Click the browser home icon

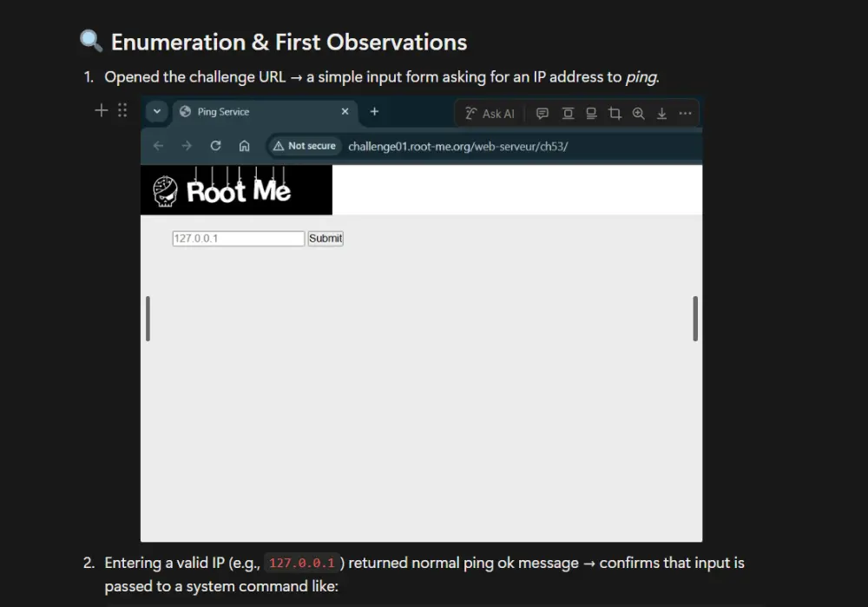pos(244,146)
